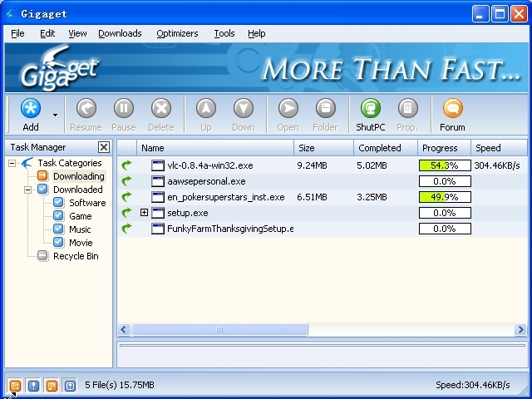The image size is (532, 399).
Task: Click the orange arrow status bar icon
Action: [52, 386]
